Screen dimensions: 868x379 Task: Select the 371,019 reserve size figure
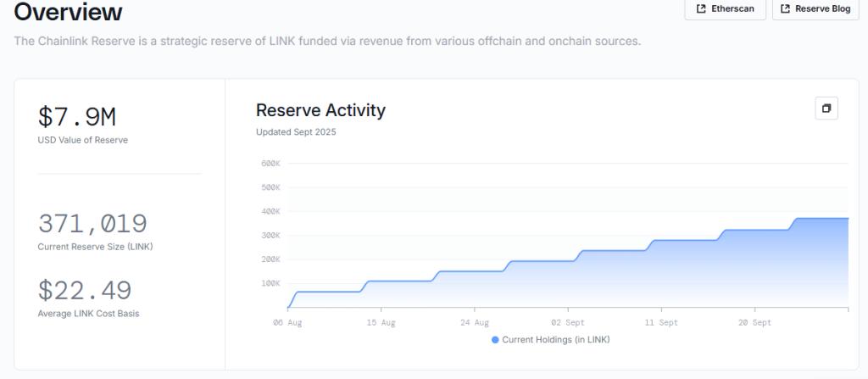(92, 224)
